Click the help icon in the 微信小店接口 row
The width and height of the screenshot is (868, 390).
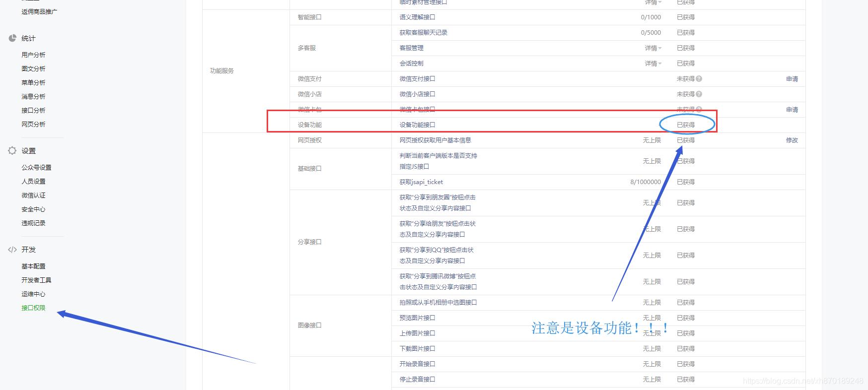pyautogui.click(x=699, y=94)
